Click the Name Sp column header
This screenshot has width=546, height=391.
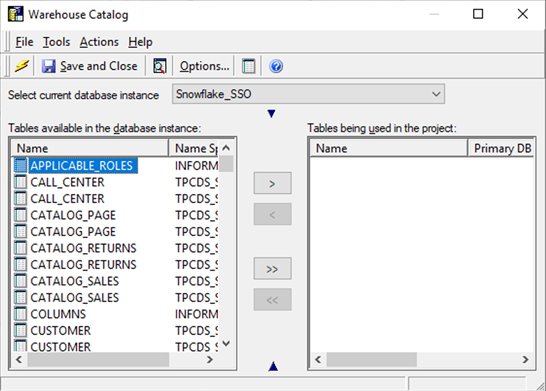pyautogui.click(x=194, y=148)
